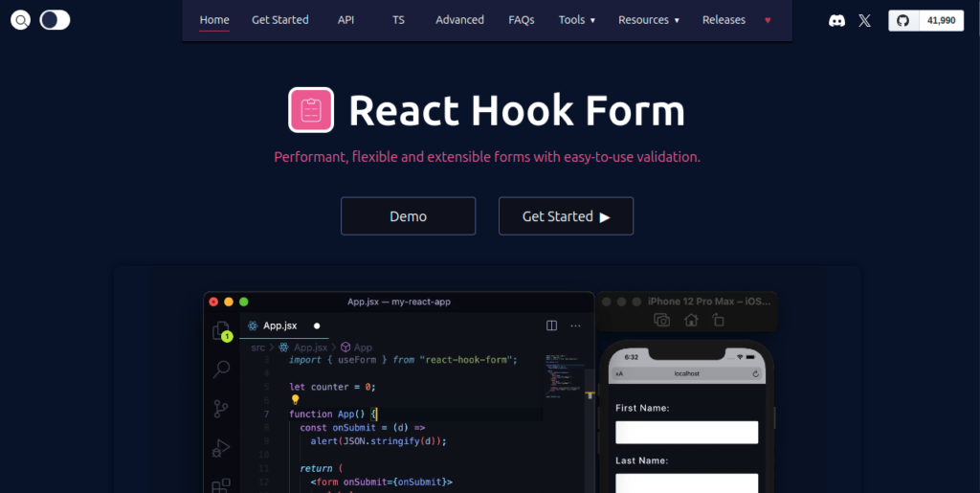980x493 pixels.
Task: Open Get Started in nav bar
Action: (x=280, y=20)
